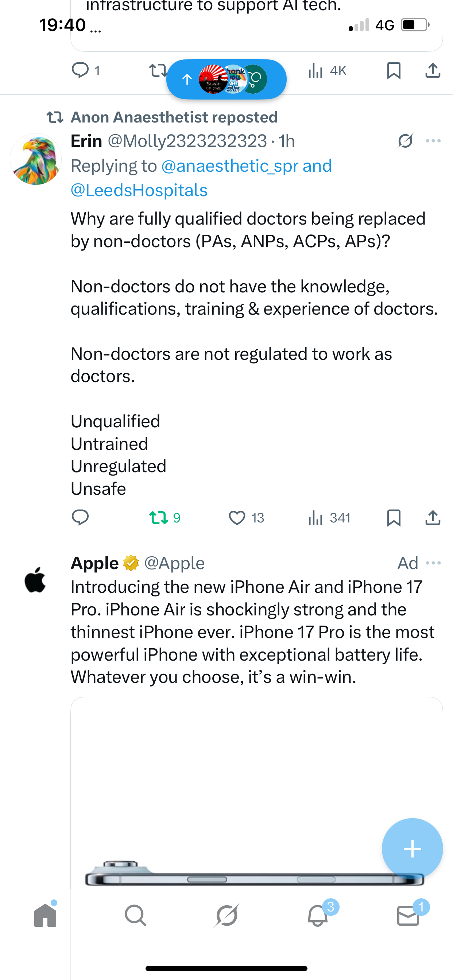The image size is (453, 980).
Task: Share Erin's post
Action: [x=433, y=517]
